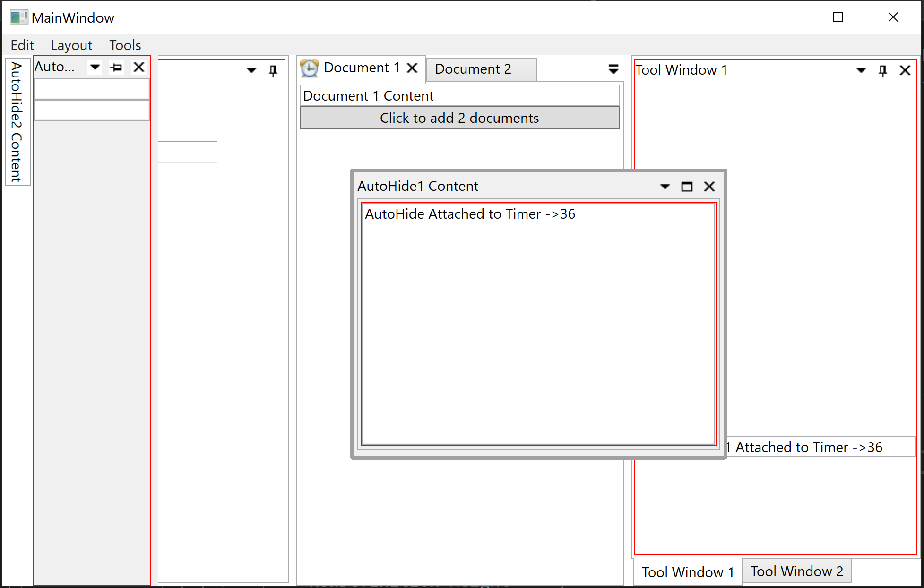
Task: Close the Auto... autohide panel
Action: pos(138,68)
